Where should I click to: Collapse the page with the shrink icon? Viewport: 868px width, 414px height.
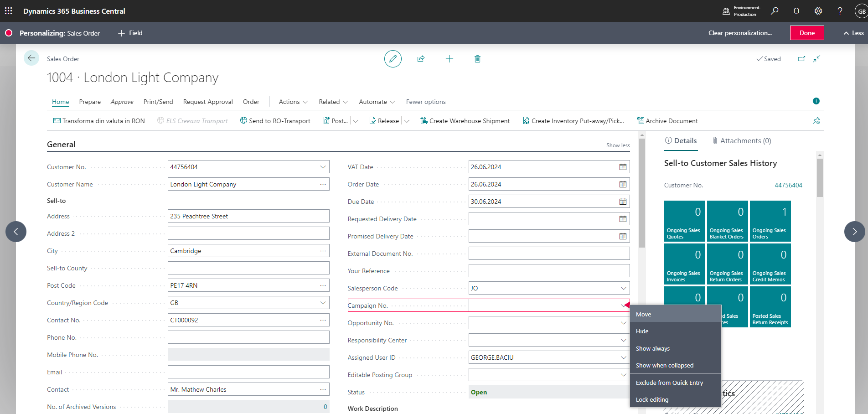pyautogui.click(x=816, y=59)
